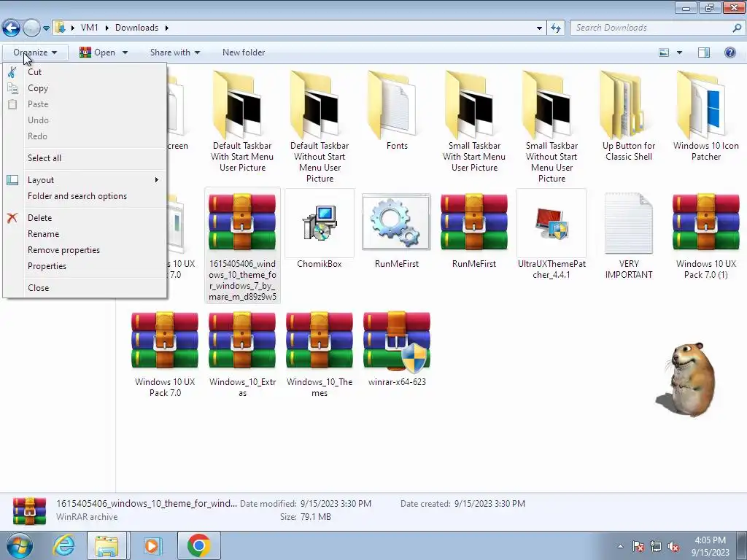Viewport: 747px width, 560px height.
Task: Select Up Button for Classic Shell folder
Action: click(x=629, y=116)
